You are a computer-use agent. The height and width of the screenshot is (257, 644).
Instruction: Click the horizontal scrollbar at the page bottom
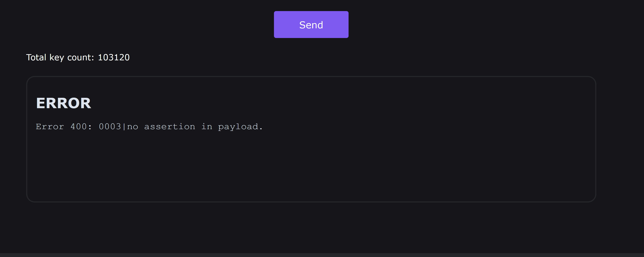pos(322,255)
